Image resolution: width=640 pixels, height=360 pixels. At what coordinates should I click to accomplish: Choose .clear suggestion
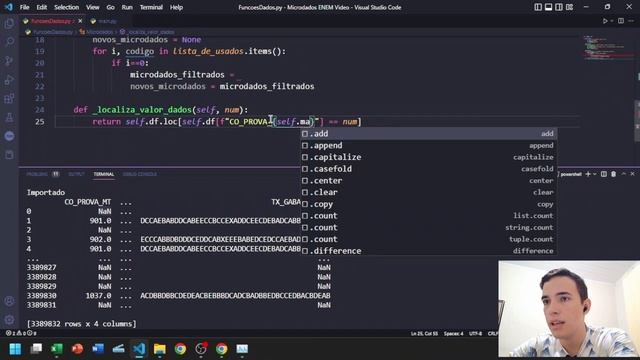(429, 192)
